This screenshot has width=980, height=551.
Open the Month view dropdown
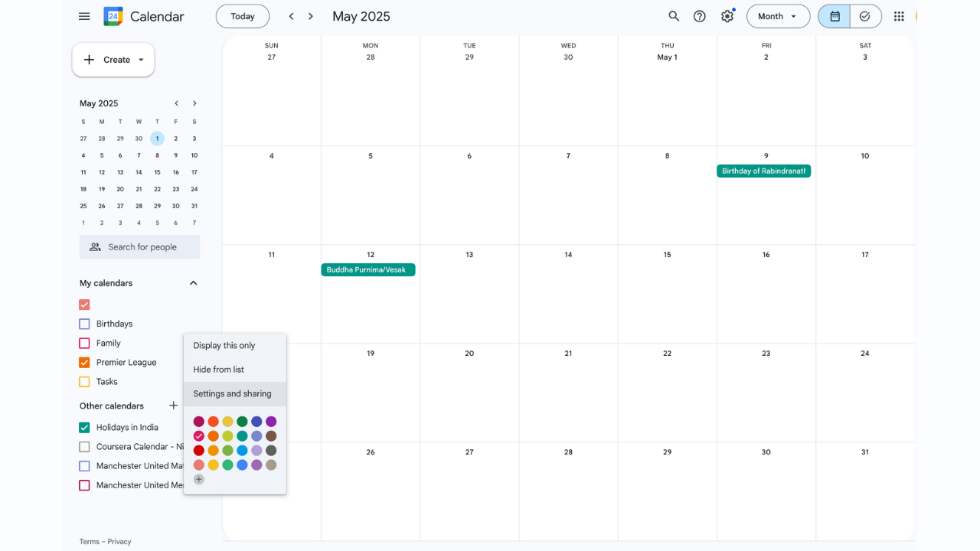[778, 16]
